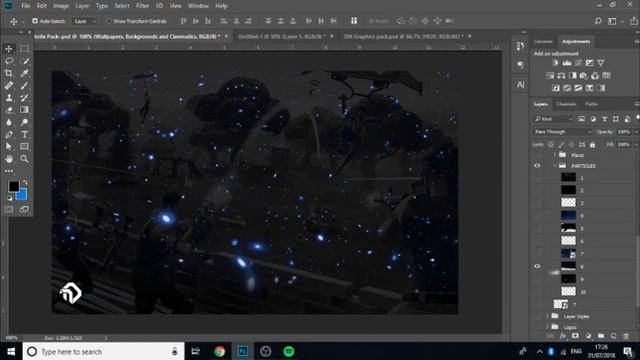Collapse the PARTICLES group
Screen dimensions: 640x360
point(555,166)
